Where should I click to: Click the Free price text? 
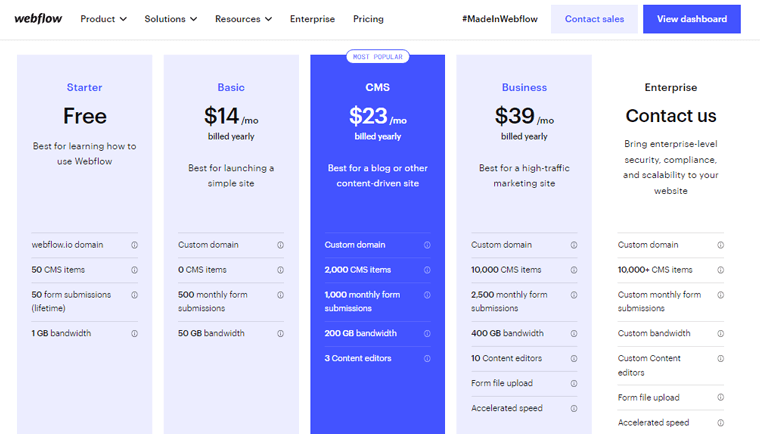coord(84,116)
